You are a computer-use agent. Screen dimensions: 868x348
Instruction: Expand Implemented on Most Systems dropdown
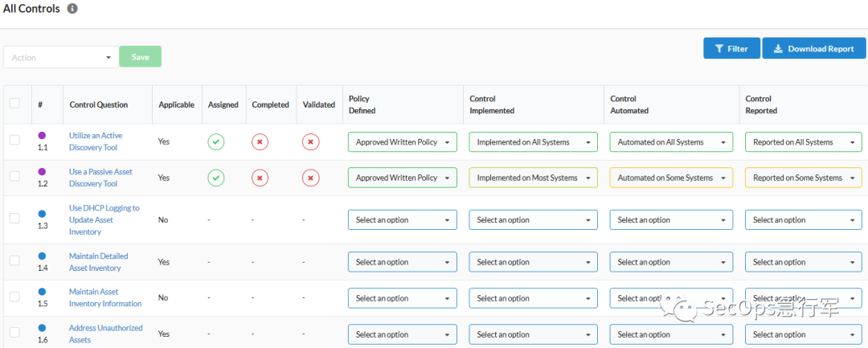[x=533, y=178]
